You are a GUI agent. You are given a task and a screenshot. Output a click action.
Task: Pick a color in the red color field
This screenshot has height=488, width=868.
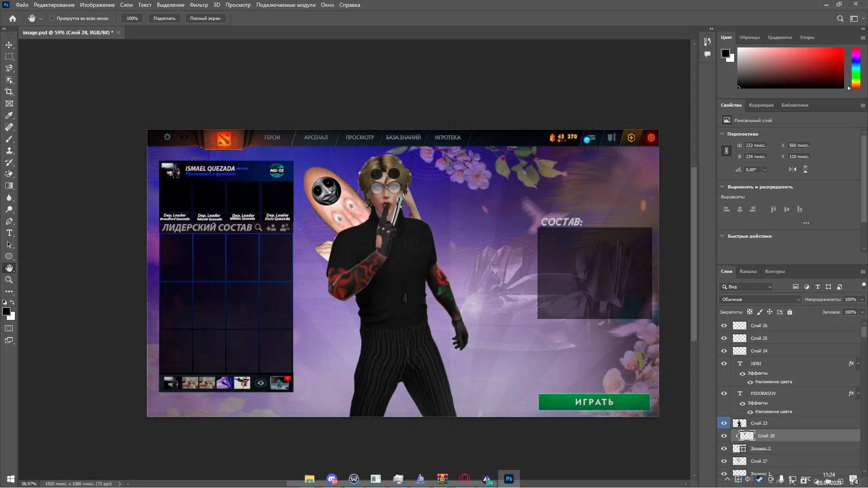(x=791, y=68)
